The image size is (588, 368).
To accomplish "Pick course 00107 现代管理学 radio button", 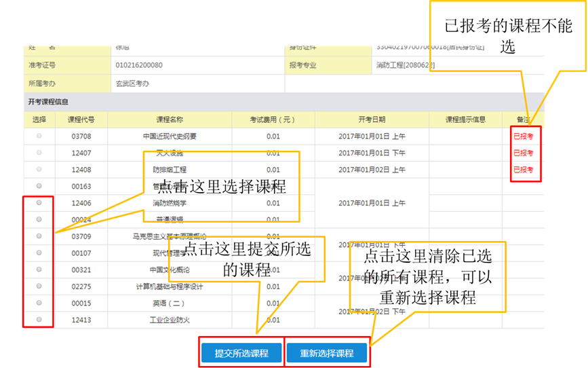I will tap(39, 253).
